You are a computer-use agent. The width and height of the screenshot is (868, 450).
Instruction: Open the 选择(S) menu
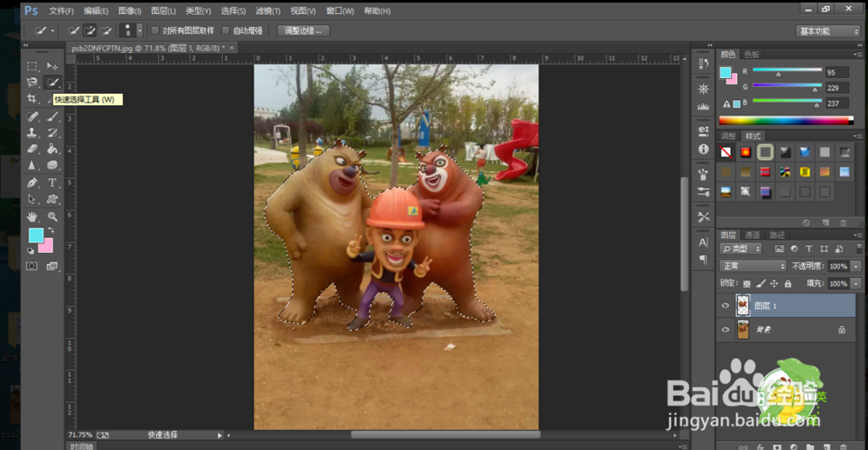point(233,11)
